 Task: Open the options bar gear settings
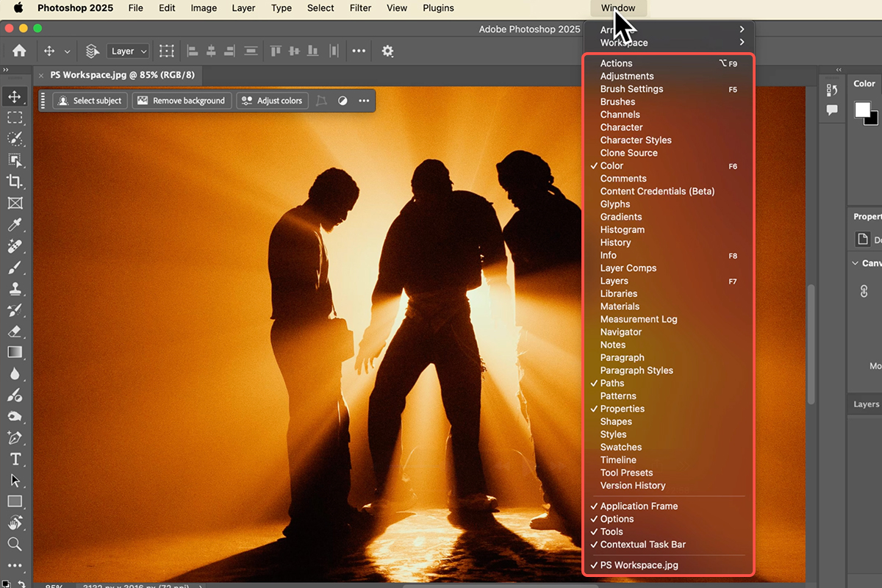[x=387, y=51]
